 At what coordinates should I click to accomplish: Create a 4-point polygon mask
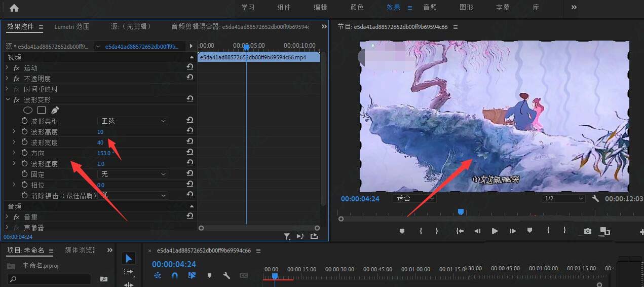click(x=42, y=110)
